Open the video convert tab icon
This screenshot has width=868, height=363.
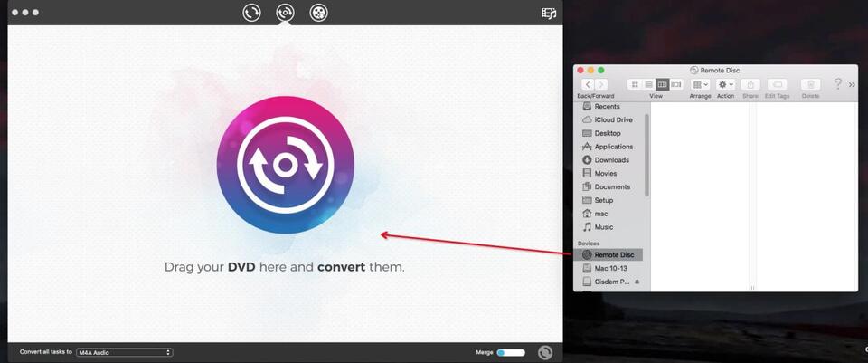[x=251, y=13]
